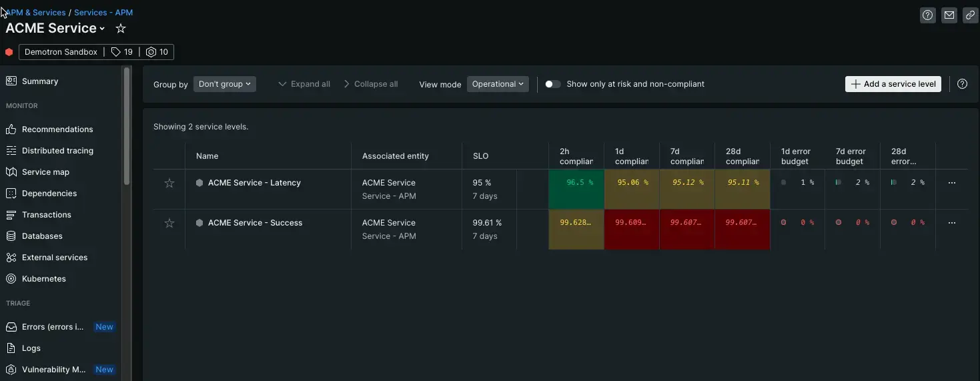Open more options for Latency row
Screen dimensions: 980x381
[951, 183]
